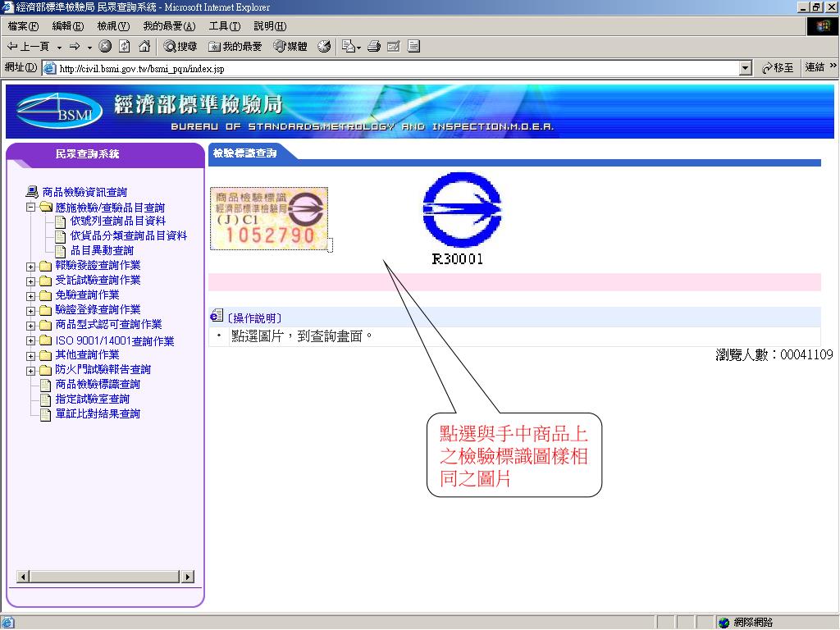The height and width of the screenshot is (630, 840).
Task: Click the 操作說明 document icon
Action: tap(217, 316)
